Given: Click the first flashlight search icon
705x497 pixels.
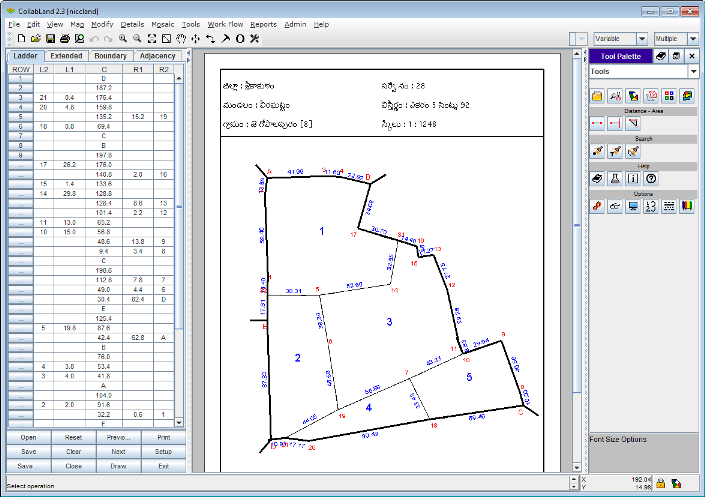Looking at the screenshot, I should (597, 151).
